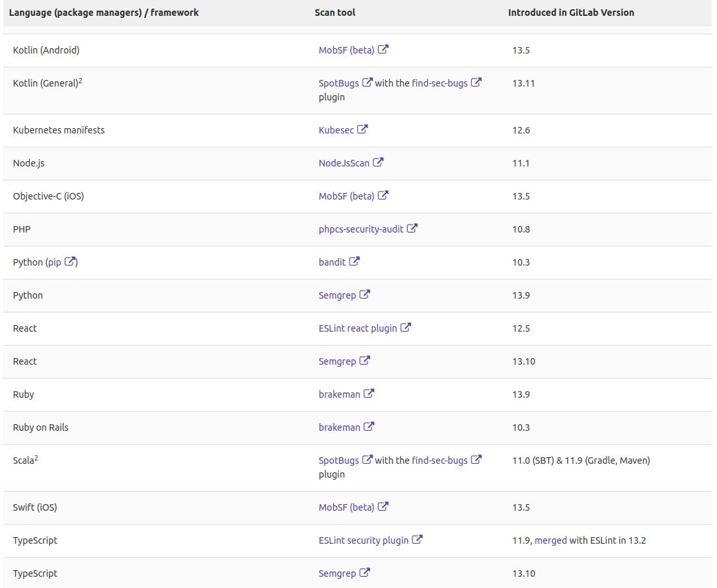This screenshot has width=717, height=588.
Task: Open the bandit link for Python
Action: pos(332,262)
